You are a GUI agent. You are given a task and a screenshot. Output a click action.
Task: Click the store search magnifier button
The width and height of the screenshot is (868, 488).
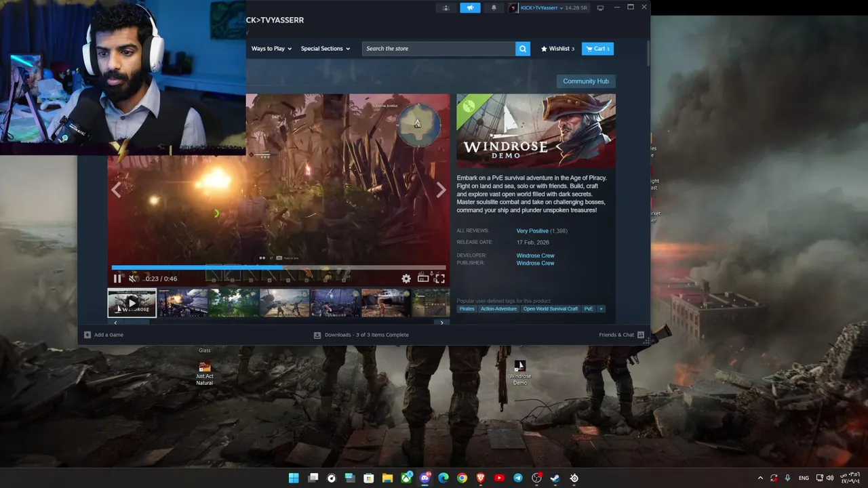click(523, 49)
